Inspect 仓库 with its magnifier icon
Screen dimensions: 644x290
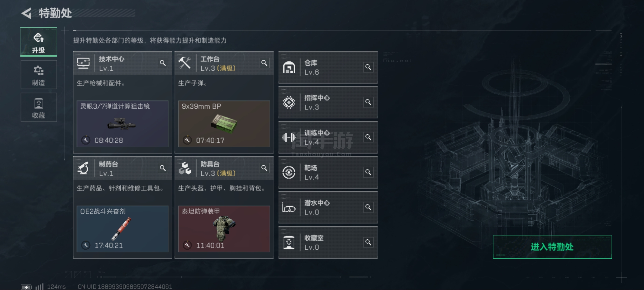click(368, 67)
